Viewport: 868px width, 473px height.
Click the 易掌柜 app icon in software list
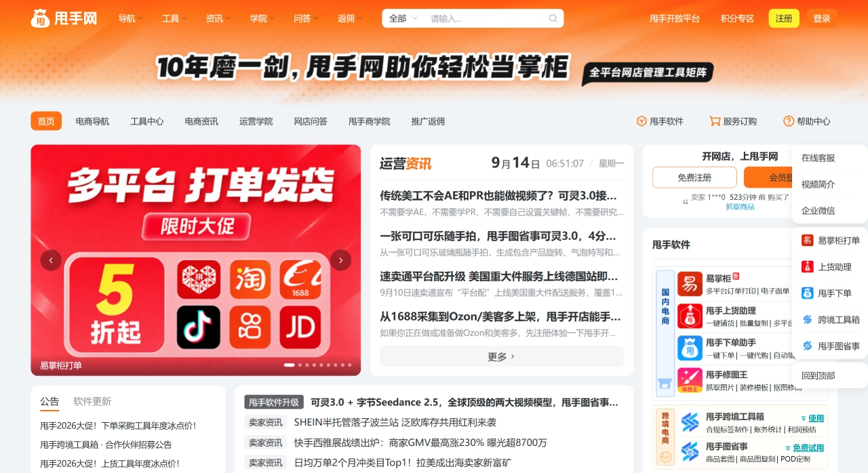pyautogui.click(x=690, y=284)
